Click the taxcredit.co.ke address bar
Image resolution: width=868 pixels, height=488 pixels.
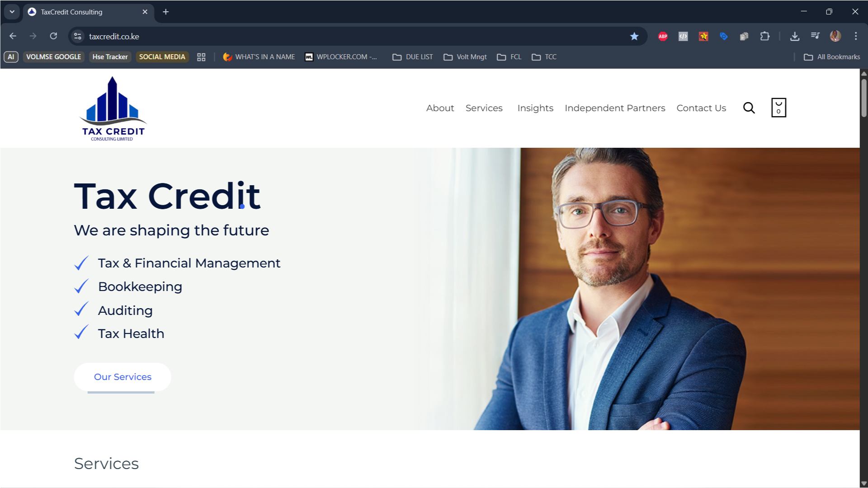tap(353, 36)
